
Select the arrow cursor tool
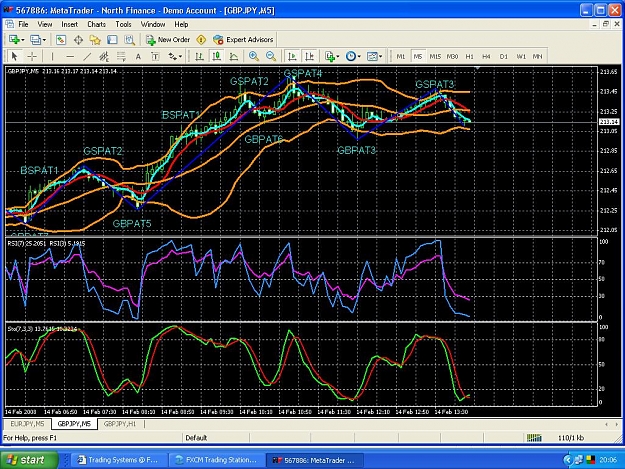[15, 56]
